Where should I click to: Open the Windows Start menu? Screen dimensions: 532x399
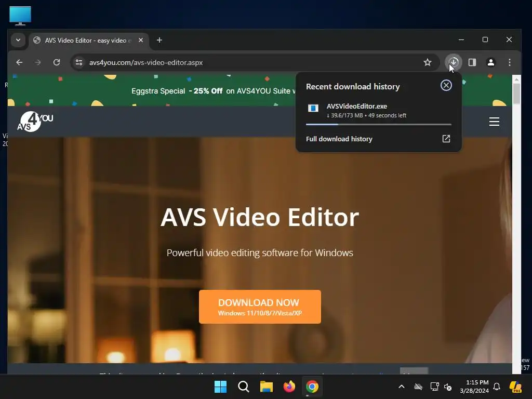(x=220, y=387)
